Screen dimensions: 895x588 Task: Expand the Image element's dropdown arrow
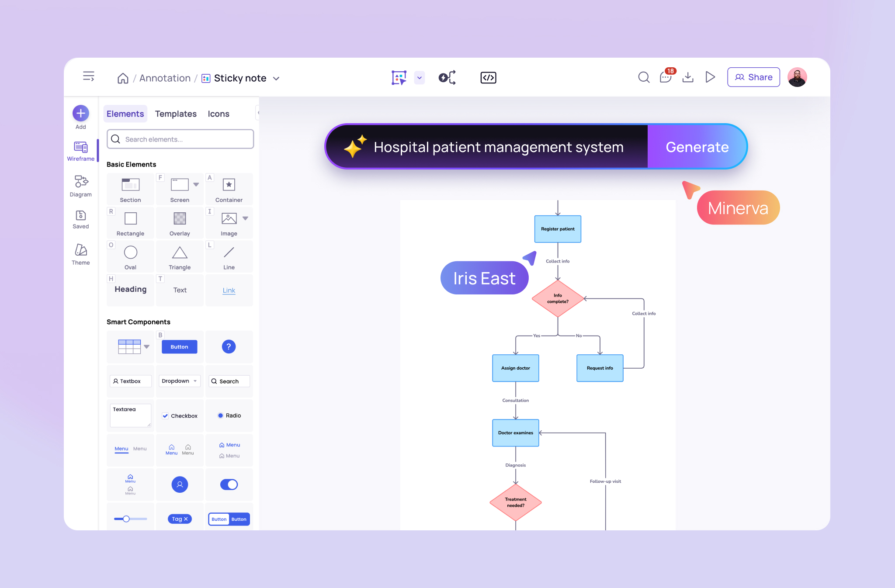(246, 218)
